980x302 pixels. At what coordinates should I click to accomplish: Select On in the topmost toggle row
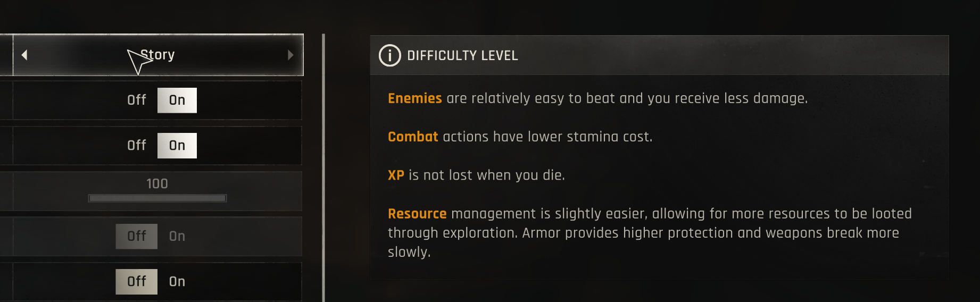click(x=177, y=100)
